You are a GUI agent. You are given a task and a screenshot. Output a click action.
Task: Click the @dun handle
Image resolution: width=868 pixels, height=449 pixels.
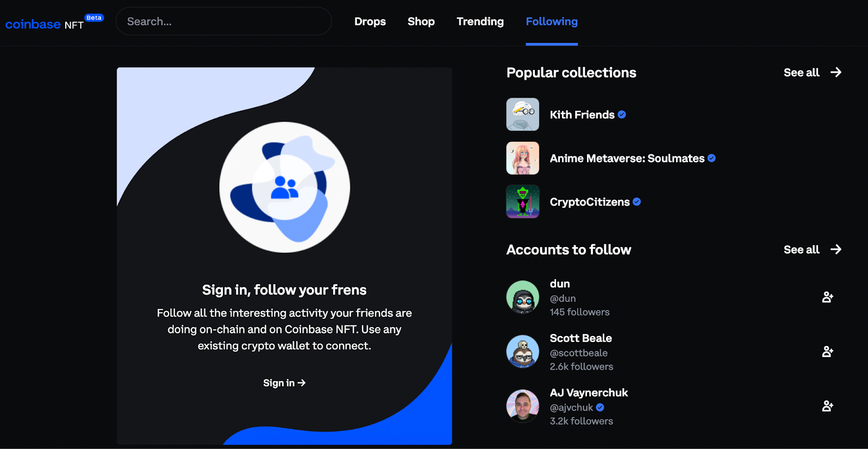click(x=563, y=299)
